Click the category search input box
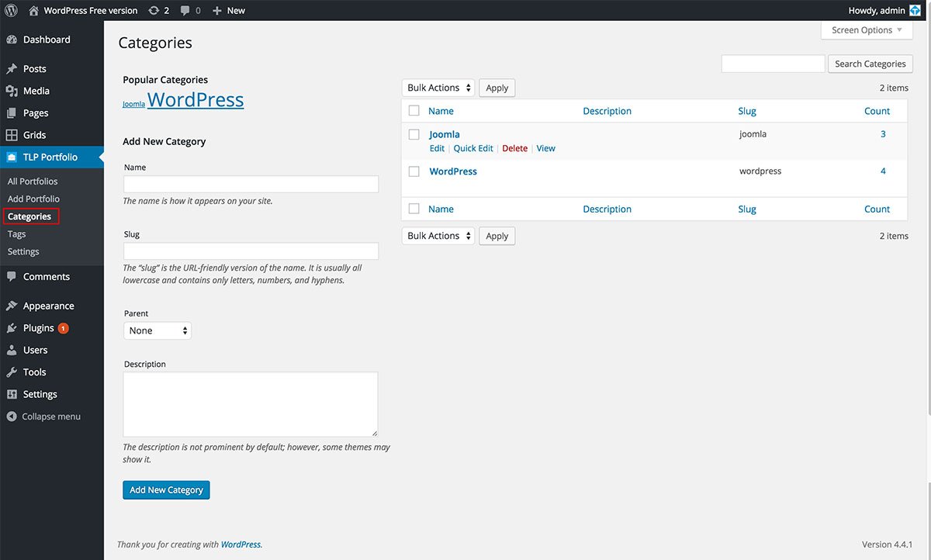The height and width of the screenshot is (560, 931). coord(773,64)
